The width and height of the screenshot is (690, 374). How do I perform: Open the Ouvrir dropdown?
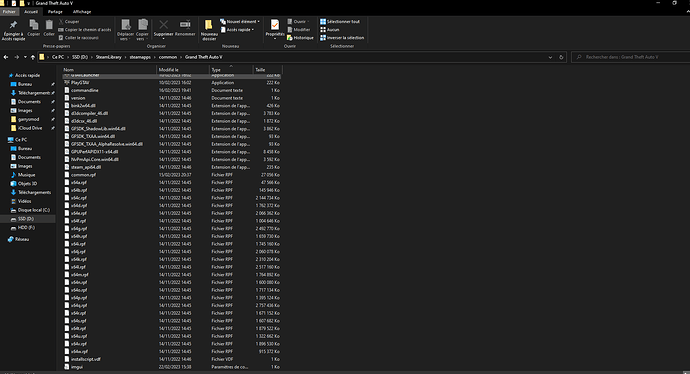pos(299,22)
